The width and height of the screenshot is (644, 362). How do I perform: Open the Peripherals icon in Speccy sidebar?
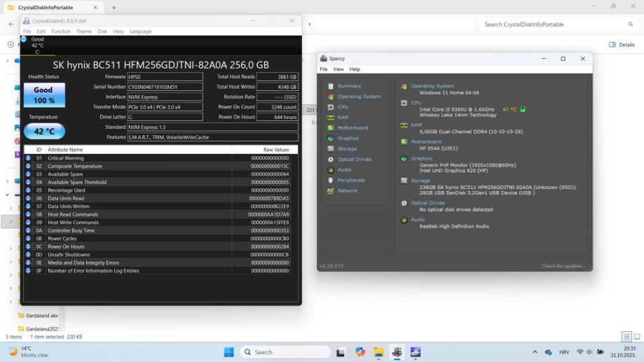[x=331, y=181]
